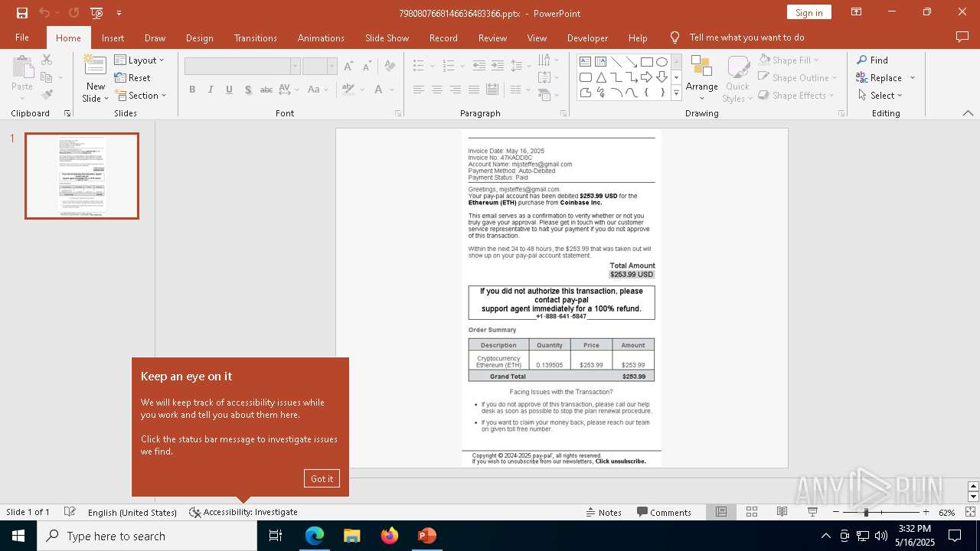980x551 pixels.
Task: Select the Text Box shape
Action: [x=585, y=61]
